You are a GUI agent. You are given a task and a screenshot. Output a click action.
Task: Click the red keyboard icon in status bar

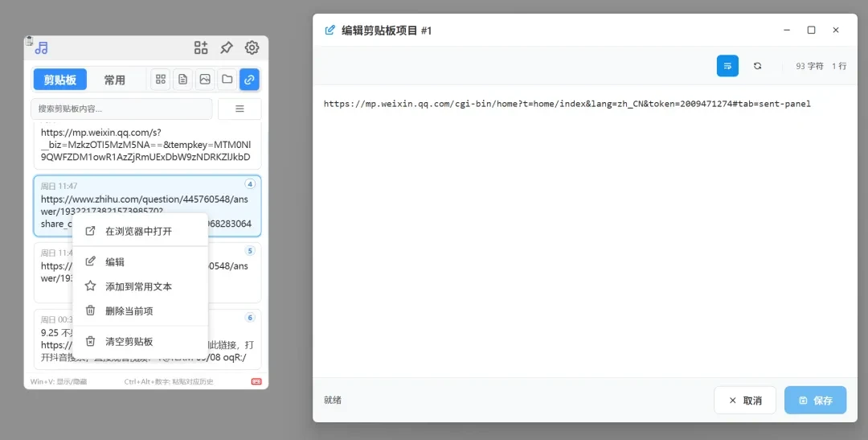[256, 381]
